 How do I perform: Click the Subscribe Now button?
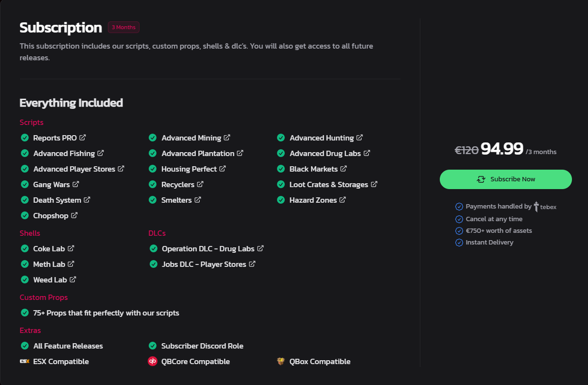[506, 179]
